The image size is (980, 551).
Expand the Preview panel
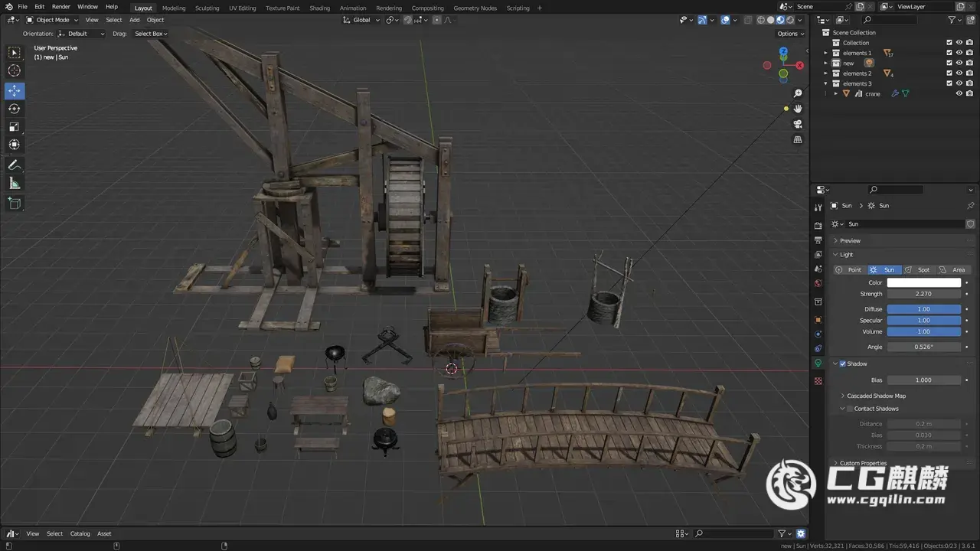coord(850,240)
